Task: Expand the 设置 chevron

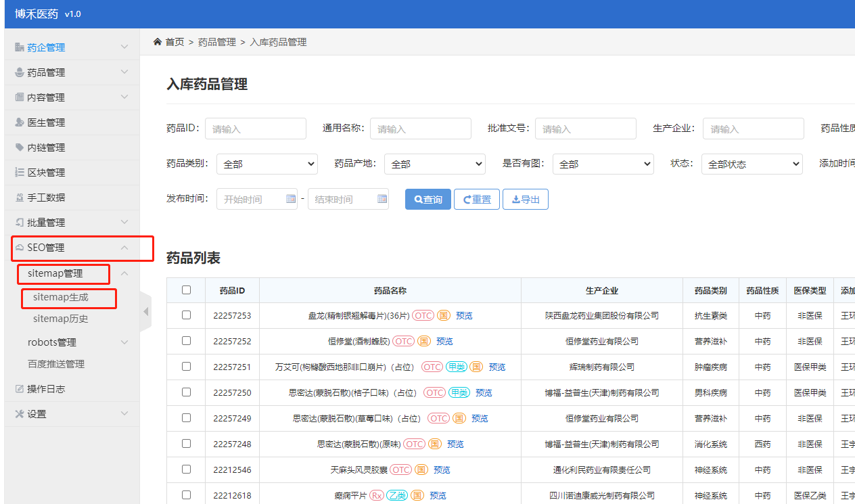Action: coord(124,413)
